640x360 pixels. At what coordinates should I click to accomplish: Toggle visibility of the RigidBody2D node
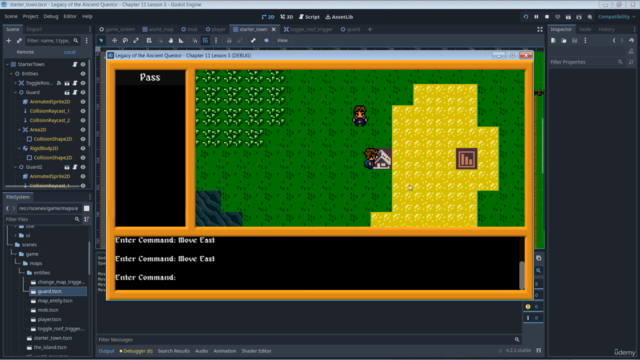(x=83, y=148)
